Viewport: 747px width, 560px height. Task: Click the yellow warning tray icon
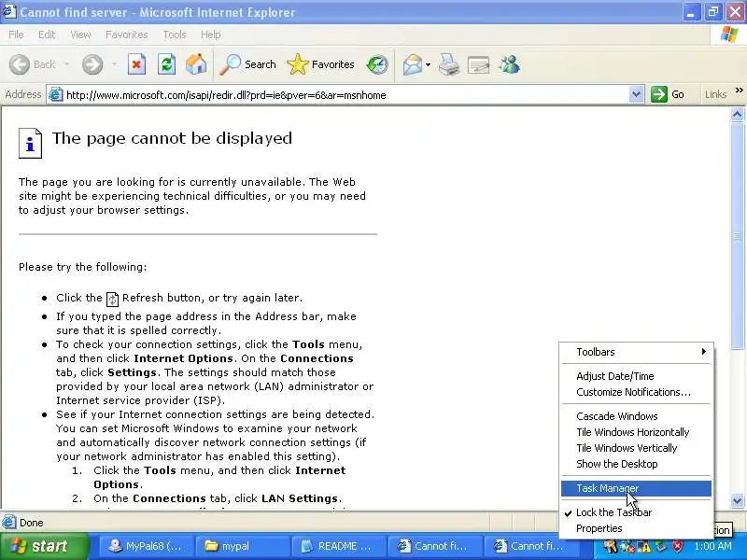[644, 546]
